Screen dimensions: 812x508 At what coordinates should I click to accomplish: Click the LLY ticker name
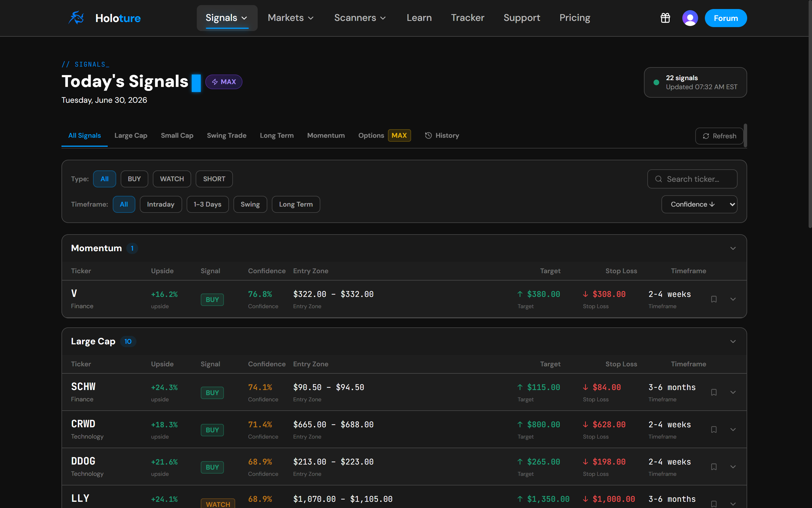click(80, 498)
